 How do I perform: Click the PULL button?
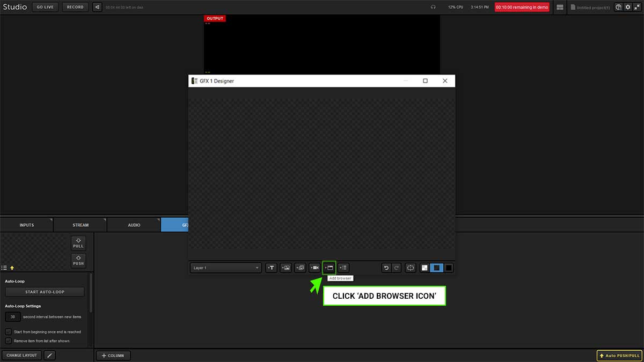(78, 243)
